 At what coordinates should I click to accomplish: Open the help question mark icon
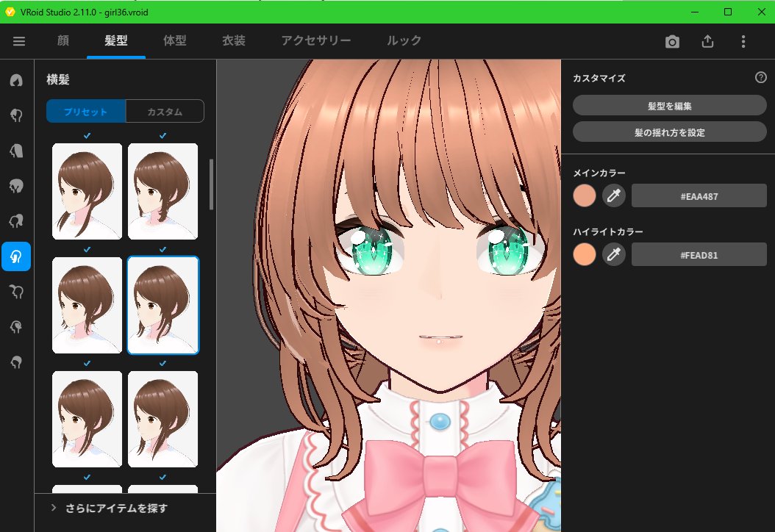761,77
